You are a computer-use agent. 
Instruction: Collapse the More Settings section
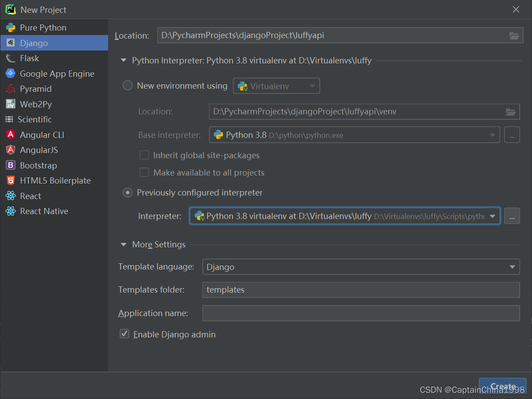pyautogui.click(x=124, y=244)
